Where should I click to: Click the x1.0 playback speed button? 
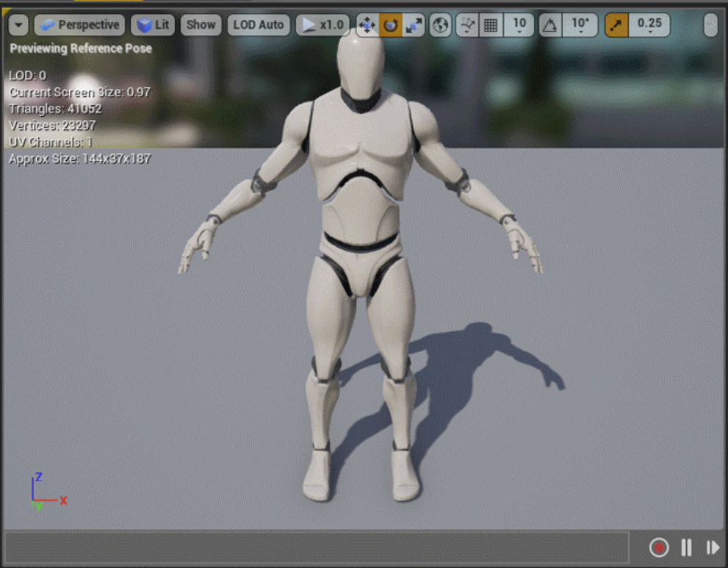point(323,24)
